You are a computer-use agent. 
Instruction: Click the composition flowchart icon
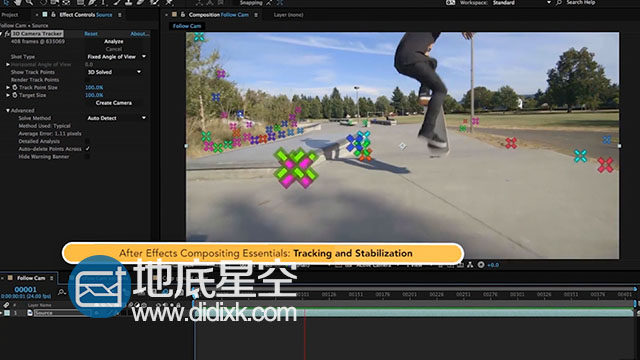pos(470,265)
